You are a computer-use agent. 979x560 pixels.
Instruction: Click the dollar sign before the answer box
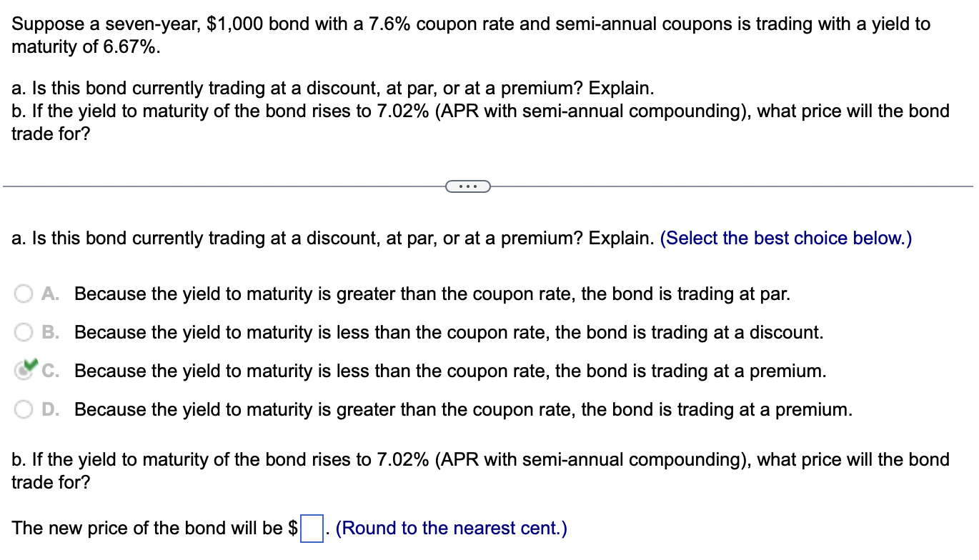293,528
